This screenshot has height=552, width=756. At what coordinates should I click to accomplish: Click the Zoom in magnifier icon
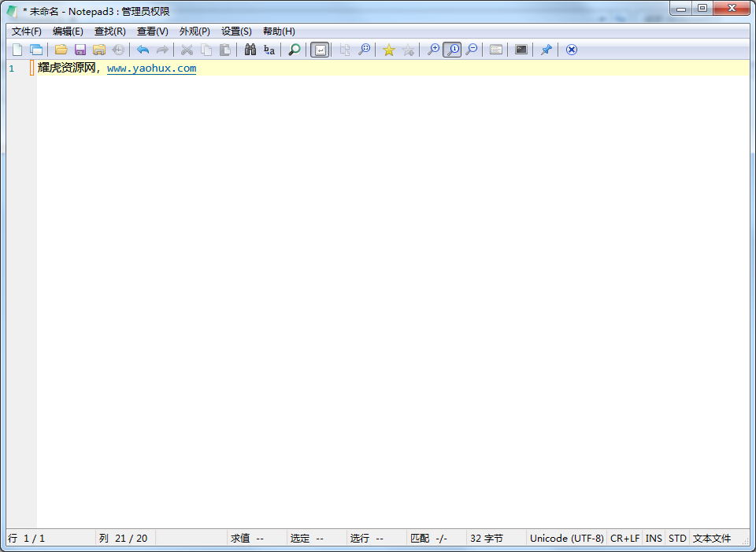pyautogui.click(x=433, y=50)
